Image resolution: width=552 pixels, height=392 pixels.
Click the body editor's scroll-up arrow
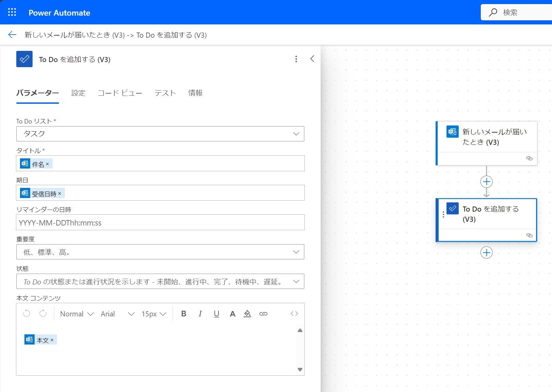click(300, 330)
